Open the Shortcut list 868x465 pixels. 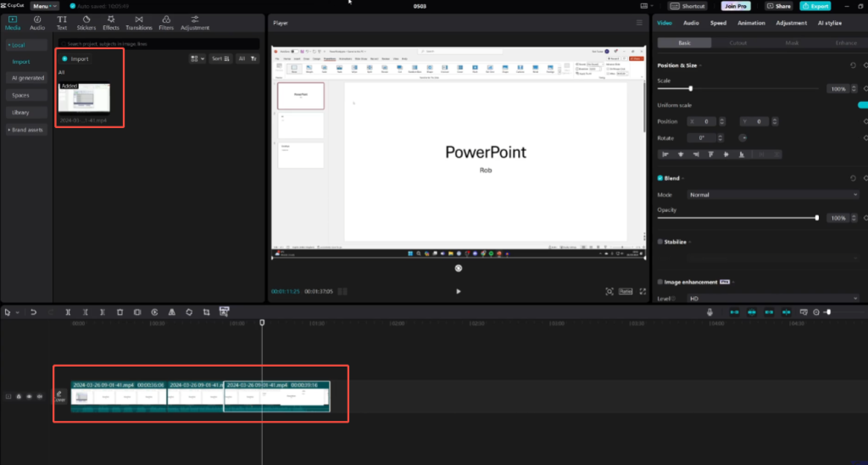point(688,6)
